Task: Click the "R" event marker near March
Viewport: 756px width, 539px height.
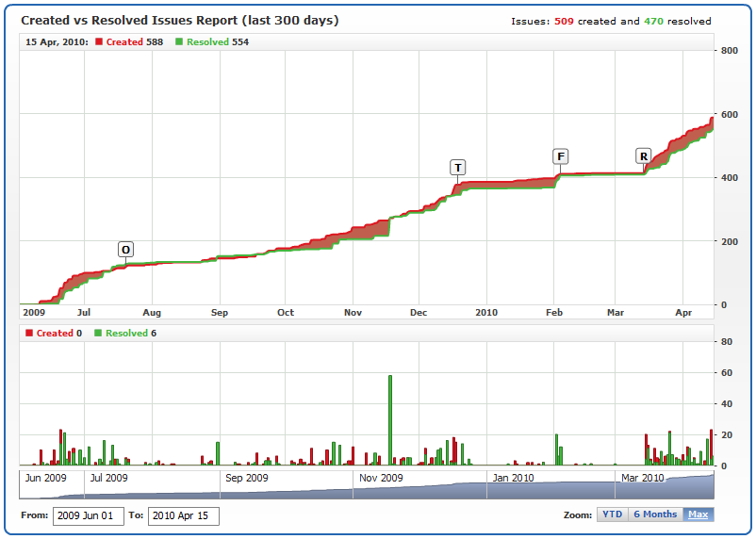Action: (x=644, y=156)
